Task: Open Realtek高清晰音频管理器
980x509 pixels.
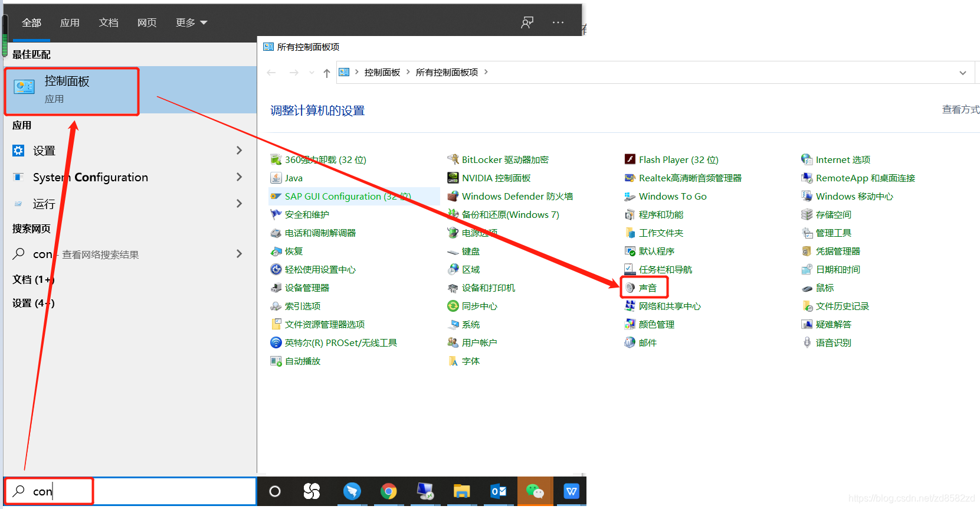Action: [x=683, y=178]
